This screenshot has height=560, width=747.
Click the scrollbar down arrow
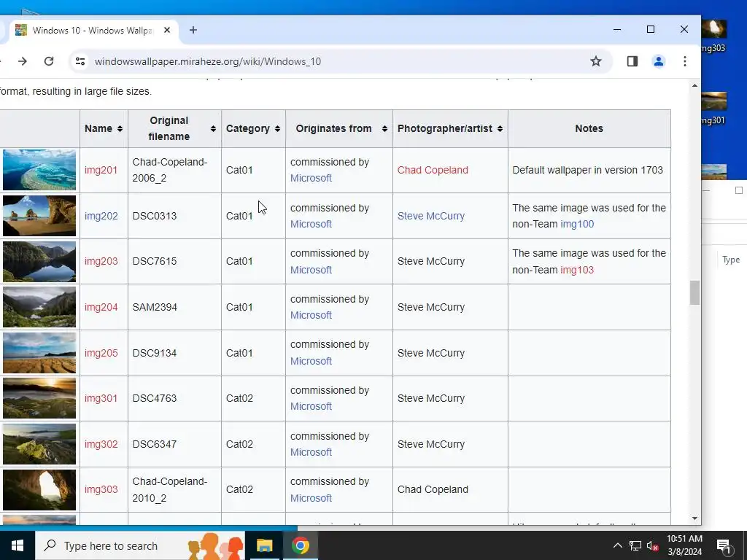click(x=694, y=518)
